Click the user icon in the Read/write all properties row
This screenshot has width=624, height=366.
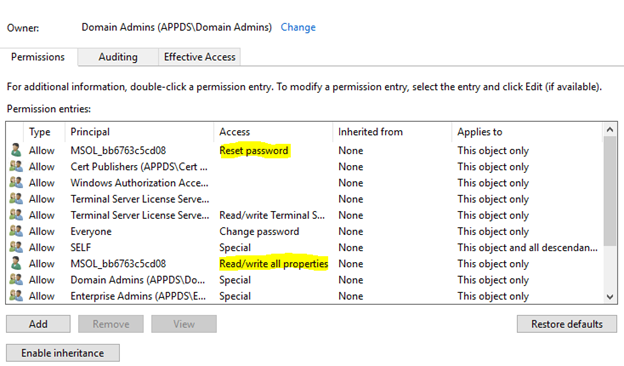[16, 263]
